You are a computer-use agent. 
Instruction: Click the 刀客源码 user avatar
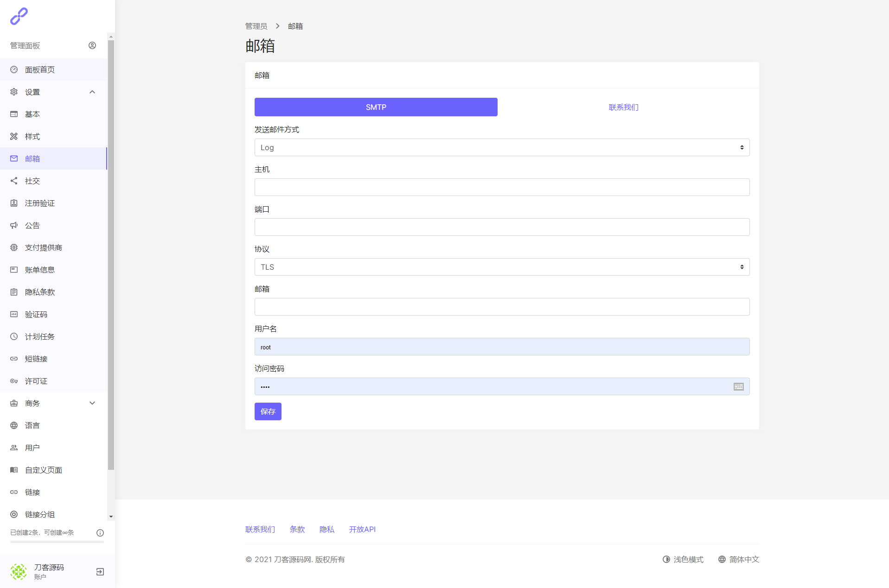tap(19, 572)
